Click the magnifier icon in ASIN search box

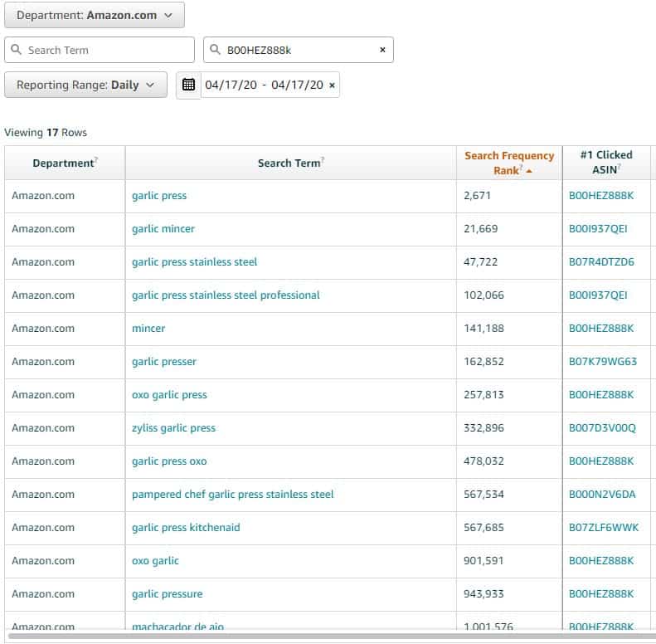click(x=215, y=50)
